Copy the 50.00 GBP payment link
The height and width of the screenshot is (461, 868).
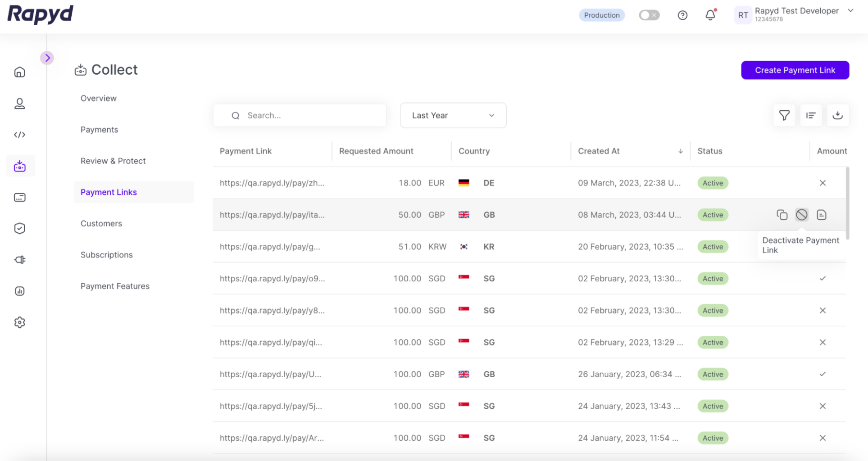pos(782,215)
